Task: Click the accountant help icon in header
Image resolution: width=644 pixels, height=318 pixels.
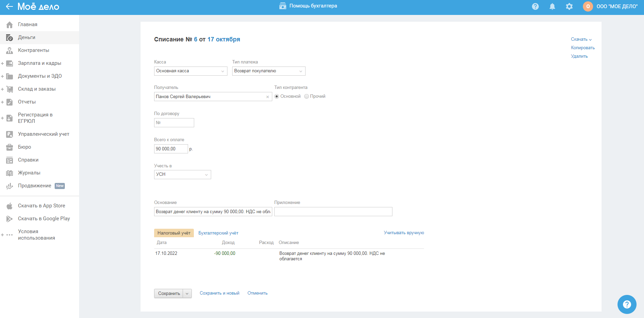Action: pos(282,6)
